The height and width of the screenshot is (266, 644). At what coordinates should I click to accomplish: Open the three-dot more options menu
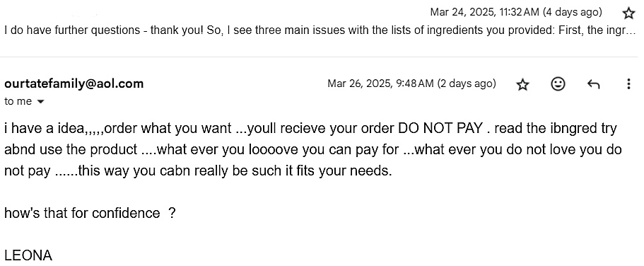(628, 84)
